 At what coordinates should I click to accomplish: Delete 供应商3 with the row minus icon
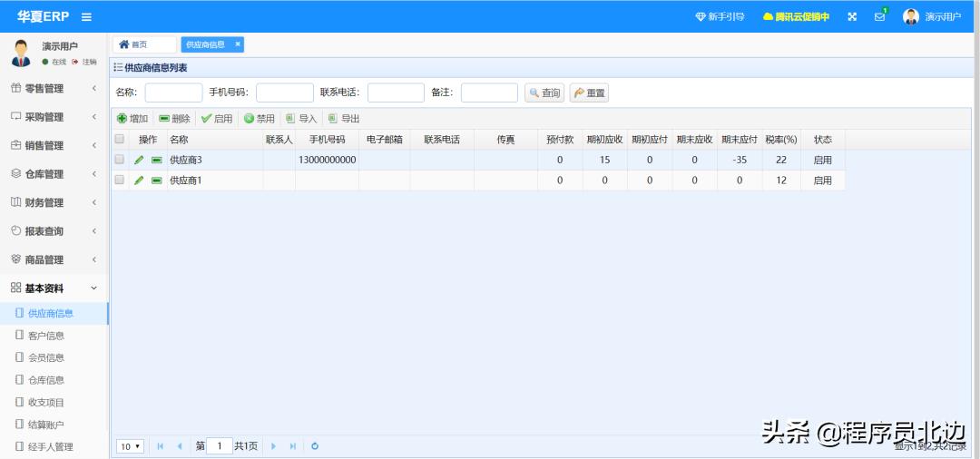click(x=156, y=161)
